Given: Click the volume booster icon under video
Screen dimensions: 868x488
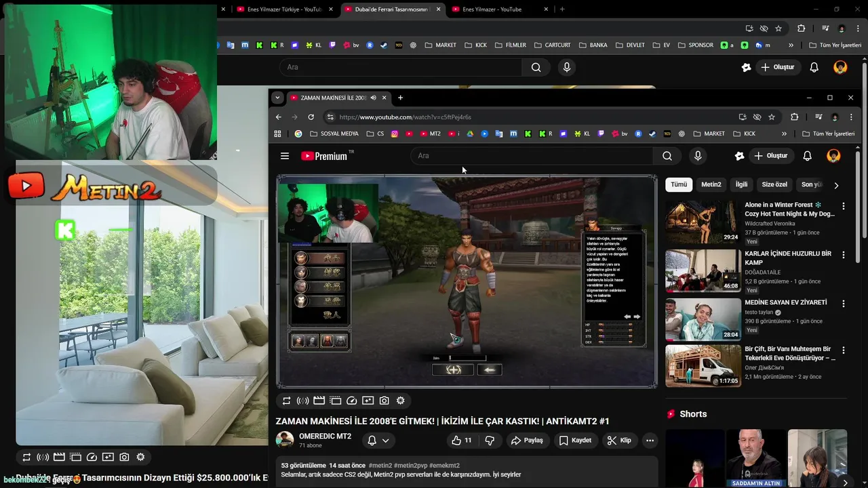Looking at the screenshot, I should [x=303, y=401].
